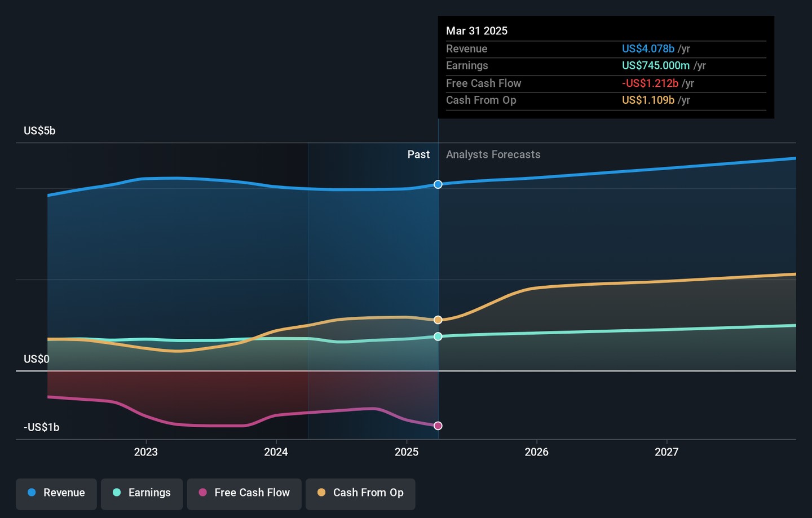The height and width of the screenshot is (518, 812).
Task: Click the US$4.078b revenue value in tooltip
Action: click(648, 49)
